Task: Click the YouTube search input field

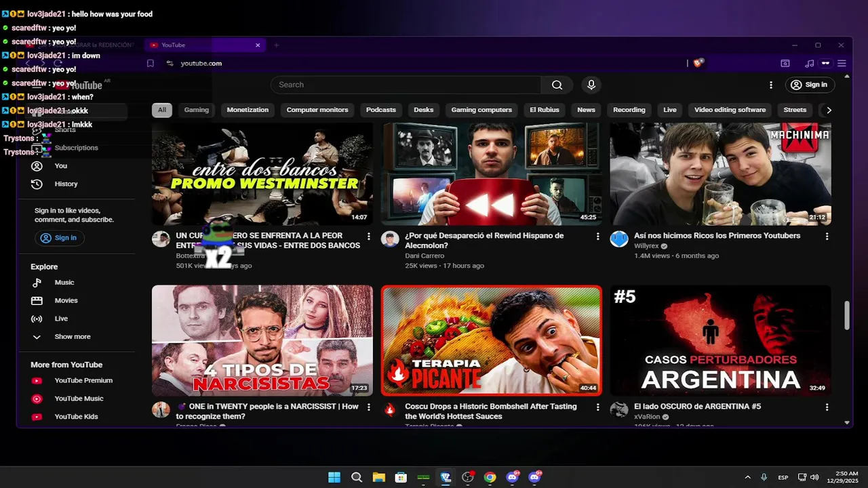Action: pos(406,85)
